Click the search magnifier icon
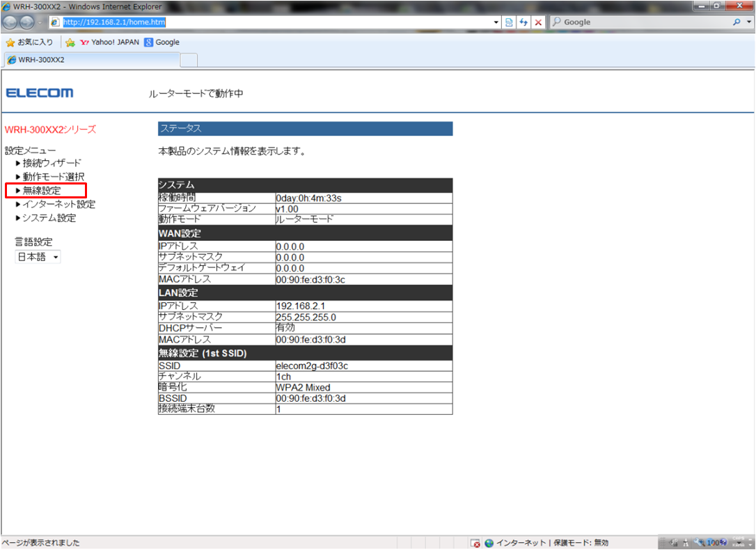756x550 pixels. coord(737,22)
